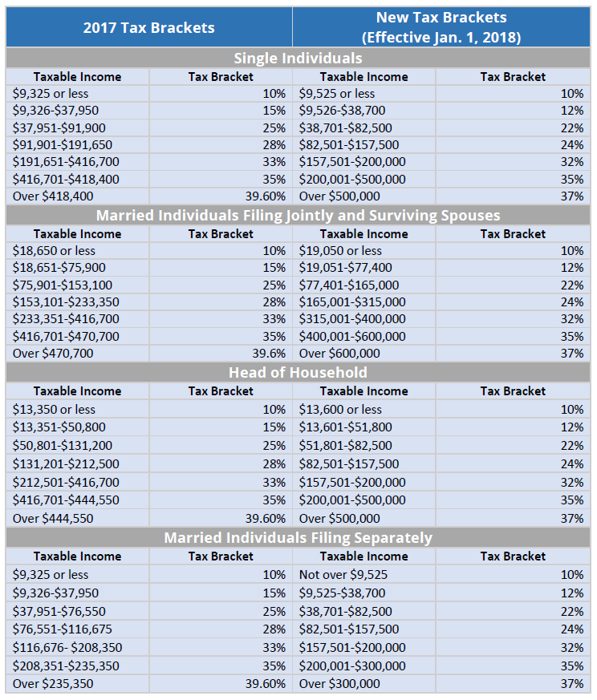Click the 'Over $600,000' income cell
This screenshot has height=700, width=597.
[x=339, y=353]
